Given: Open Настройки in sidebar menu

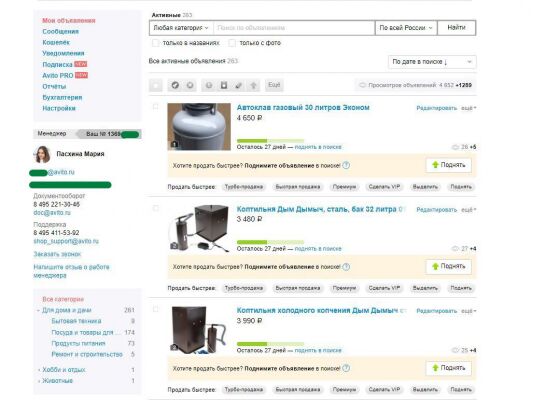Looking at the screenshot, I should (59, 108).
